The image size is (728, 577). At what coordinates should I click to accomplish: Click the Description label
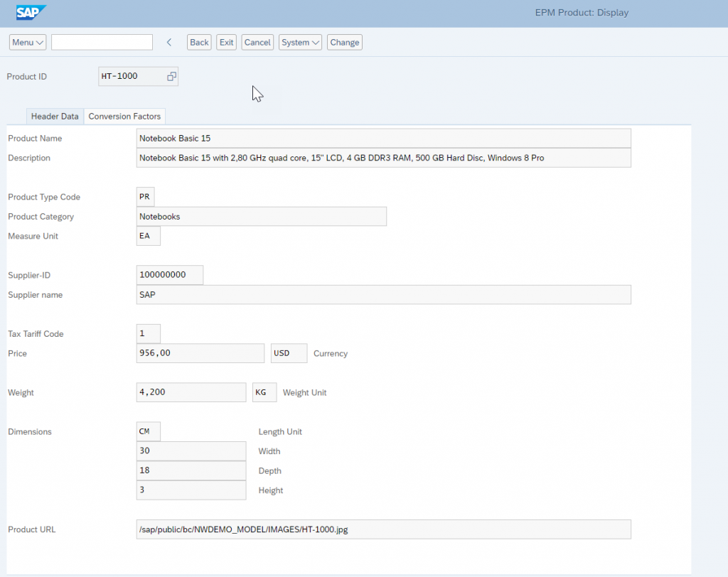pos(29,158)
